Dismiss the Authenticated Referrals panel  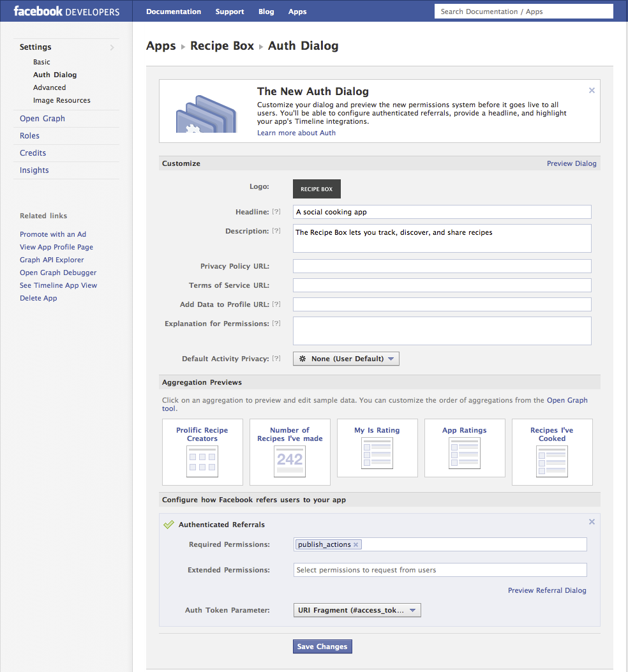click(592, 521)
